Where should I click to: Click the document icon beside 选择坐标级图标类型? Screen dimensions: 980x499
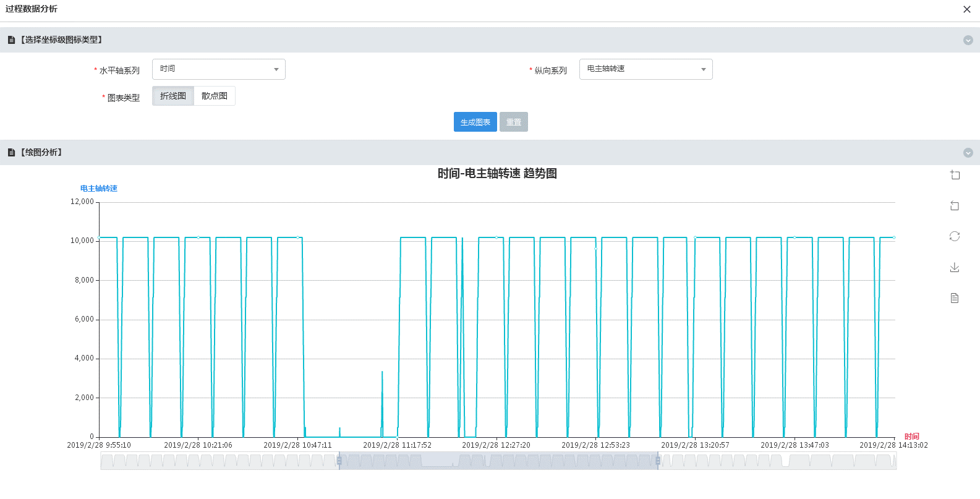[x=11, y=40]
